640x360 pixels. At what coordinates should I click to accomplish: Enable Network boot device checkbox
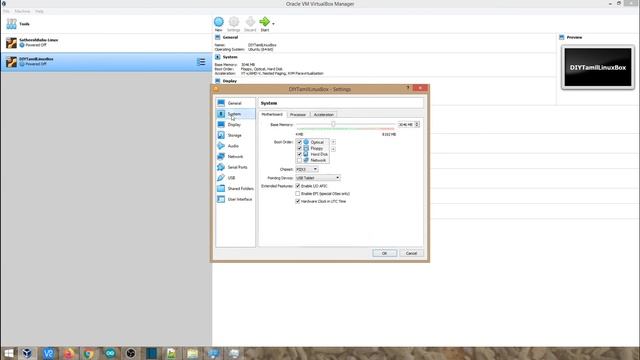(299, 160)
